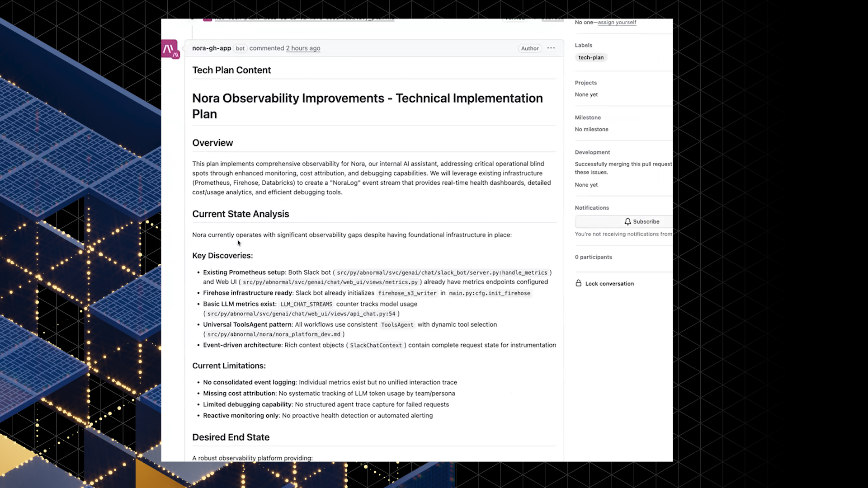Click the 'assign yourself' link
Viewport: 868px width, 488px height.
tap(617, 22)
